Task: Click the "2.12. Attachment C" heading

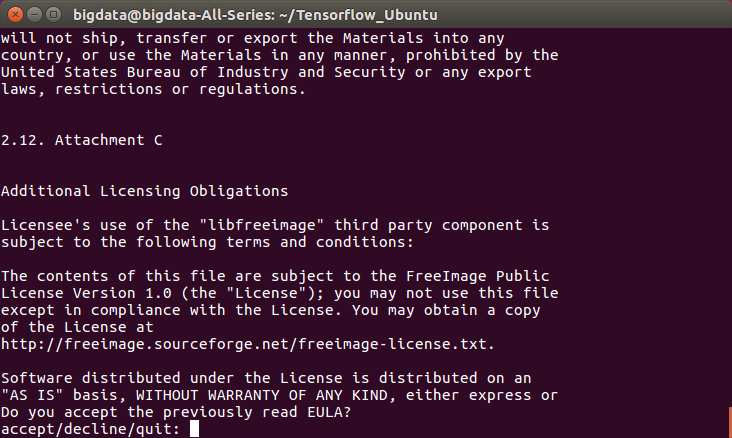Action: coord(82,140)
